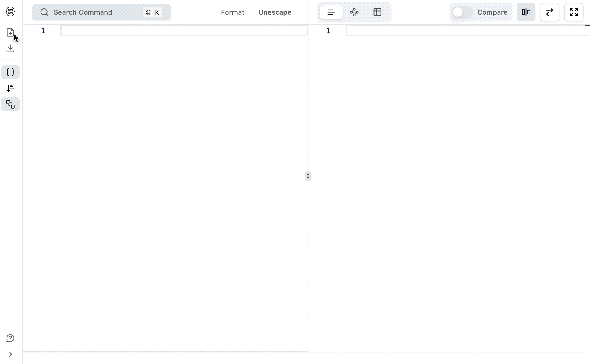Click the sort/order lines icon

click(x=11, y=88)
